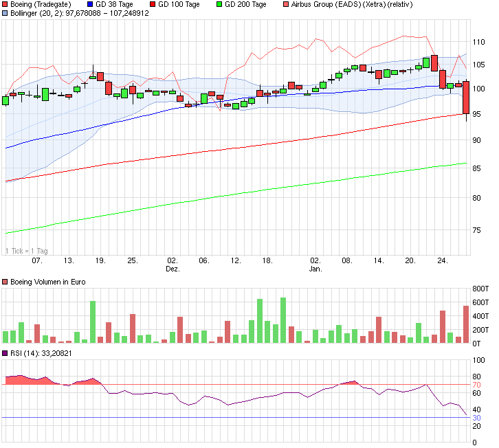Image resolution: width=499 pixels, height=448 pixels.
Task: Click the red 70 RSI threshold label
Action: 476,385
